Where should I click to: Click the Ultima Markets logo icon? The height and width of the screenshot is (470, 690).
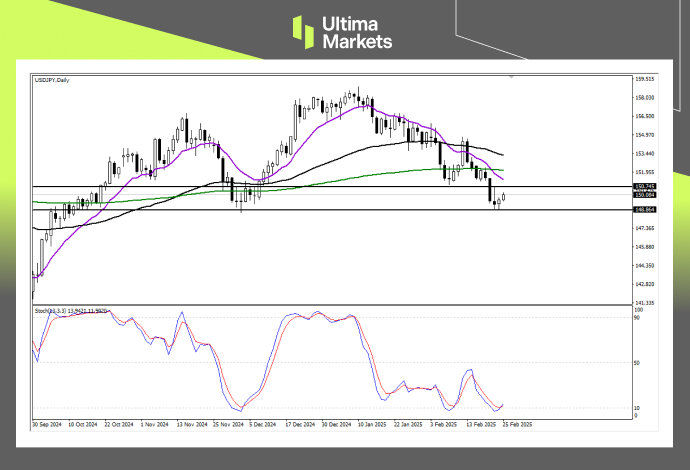305,31
